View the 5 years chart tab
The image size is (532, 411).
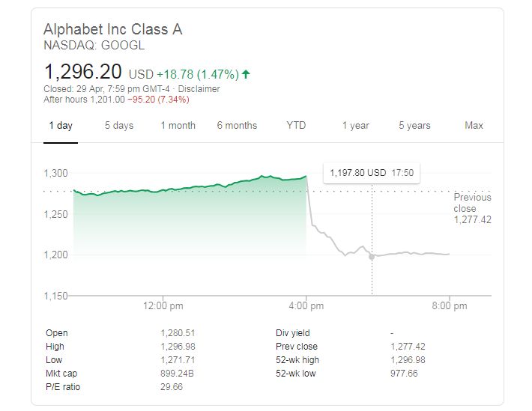pyautogui.click(x=414, y=125)
